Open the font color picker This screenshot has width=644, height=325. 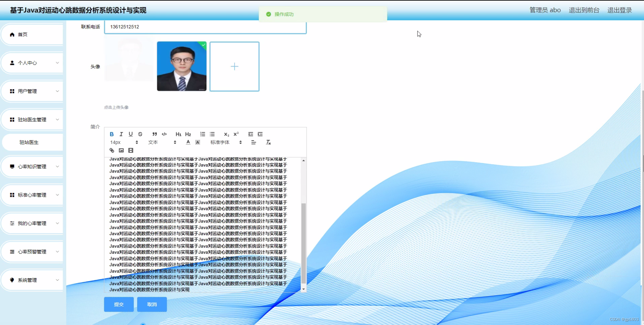pyautogui.click(x=188, y=142)
